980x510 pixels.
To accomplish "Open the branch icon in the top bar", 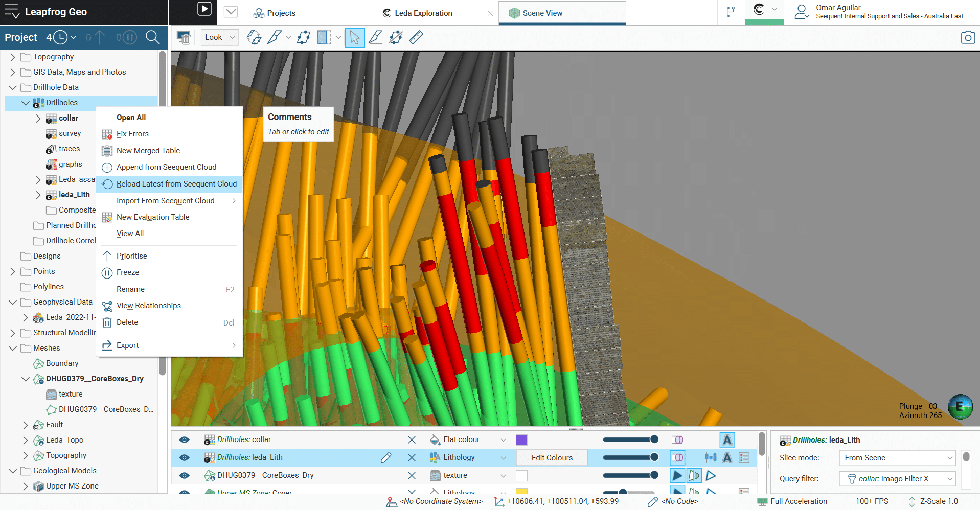I will (731, 12).
